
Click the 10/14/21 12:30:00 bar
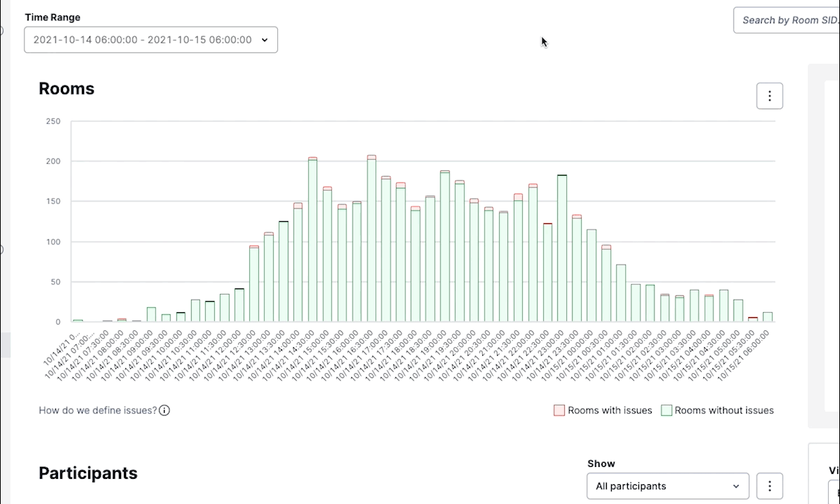254,283
